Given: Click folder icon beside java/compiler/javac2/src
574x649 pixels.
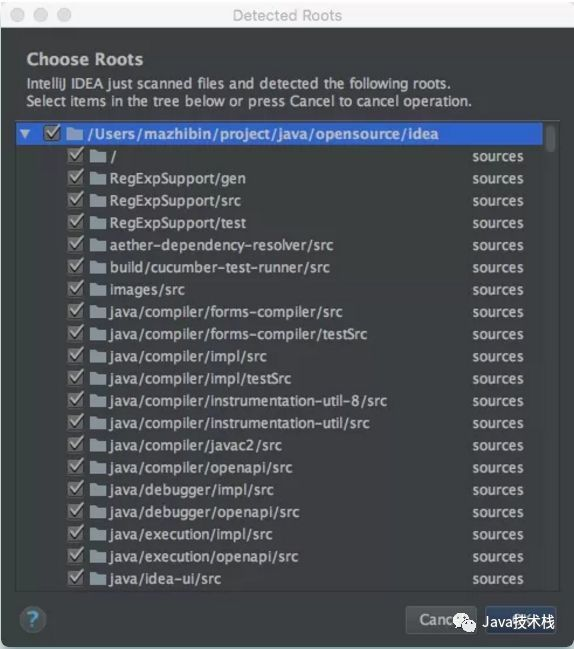Looking at the screenshot, I should coord(98,446).
